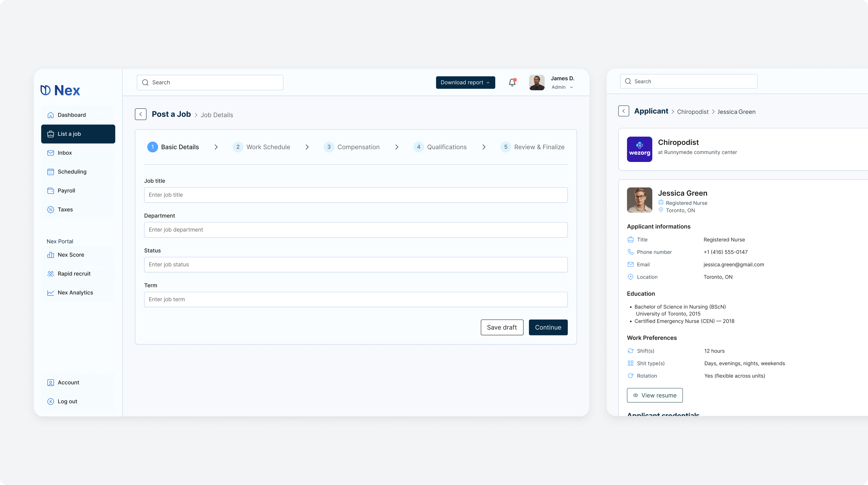
Task: Click the back chevron beside Post a Job
Action: pos(141,114)
